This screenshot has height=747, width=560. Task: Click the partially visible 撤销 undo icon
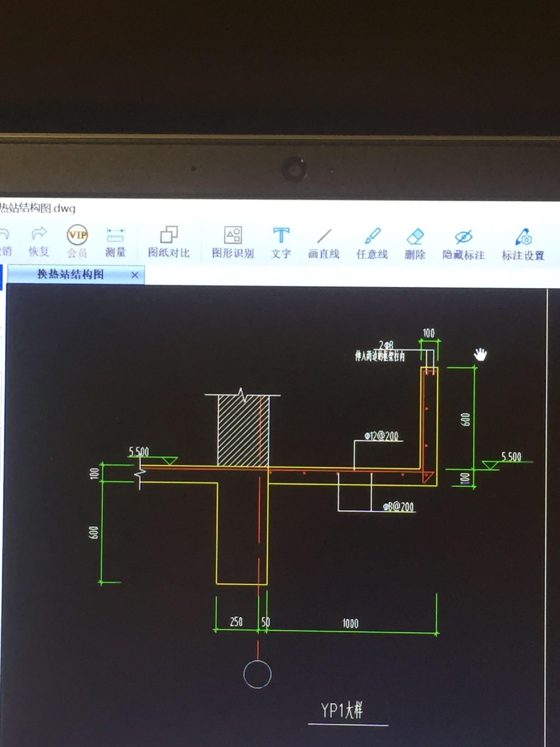click(x=4, y=234)
